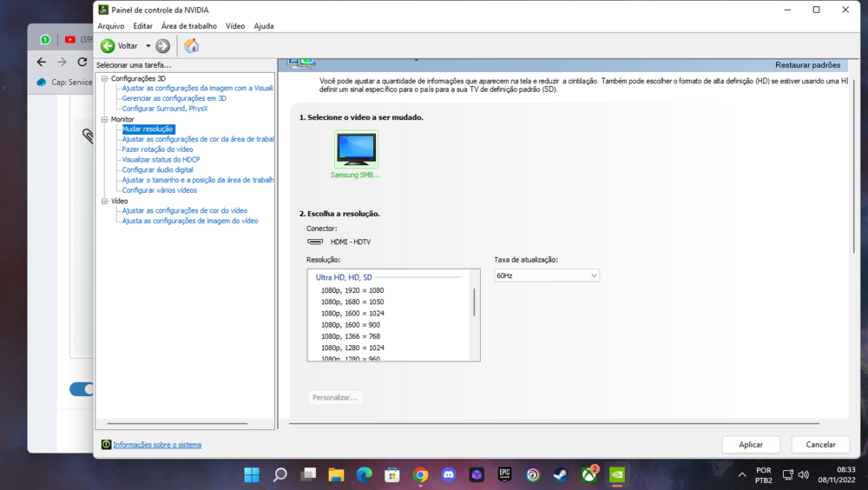Click the green Voltar back arrow icon
The image size is (868, 490).
(108, 46)
